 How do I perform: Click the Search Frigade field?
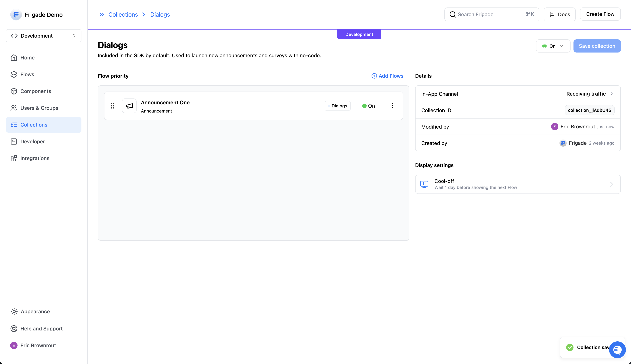pyautogui.click(x=491, y=15)
